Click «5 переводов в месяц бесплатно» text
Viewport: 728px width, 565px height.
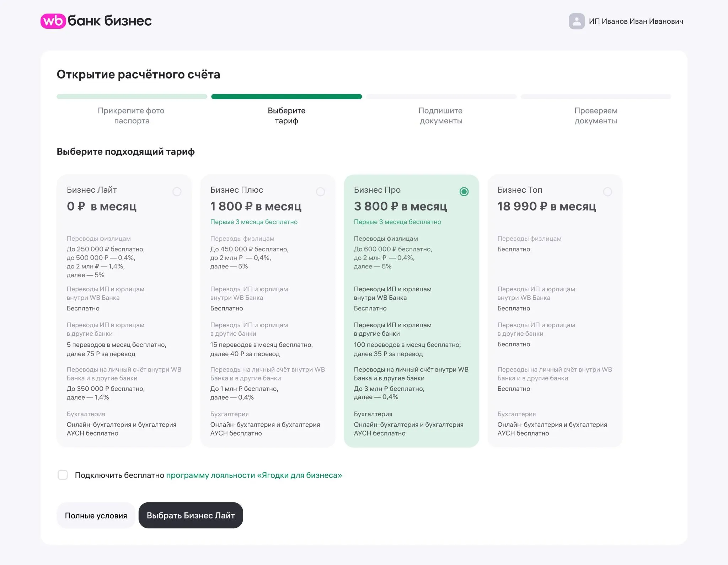[x=116, y=345]
